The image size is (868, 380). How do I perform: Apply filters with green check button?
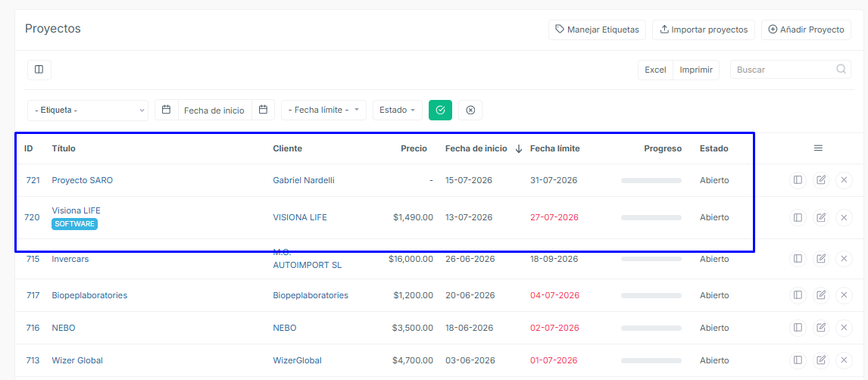click(441, 110)
